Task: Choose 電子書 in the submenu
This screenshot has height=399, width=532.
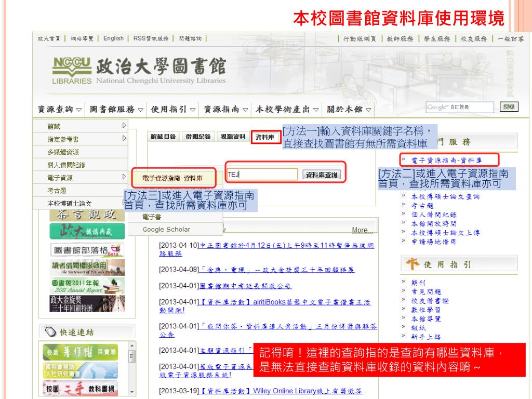Action: (152, 217)
